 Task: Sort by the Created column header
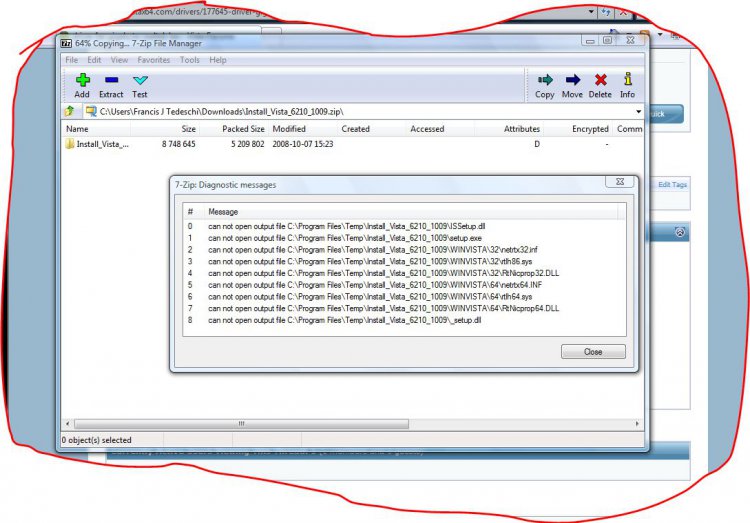coord(372,129)
